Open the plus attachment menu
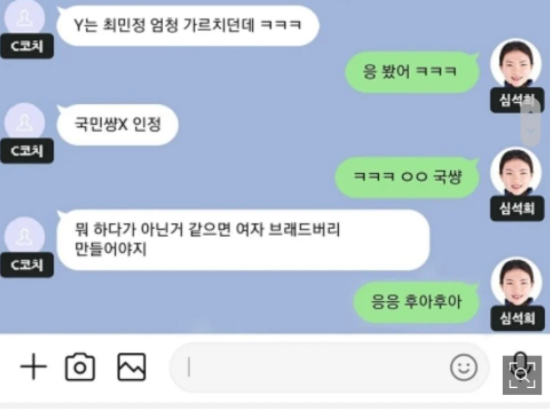 click(33, 367)
